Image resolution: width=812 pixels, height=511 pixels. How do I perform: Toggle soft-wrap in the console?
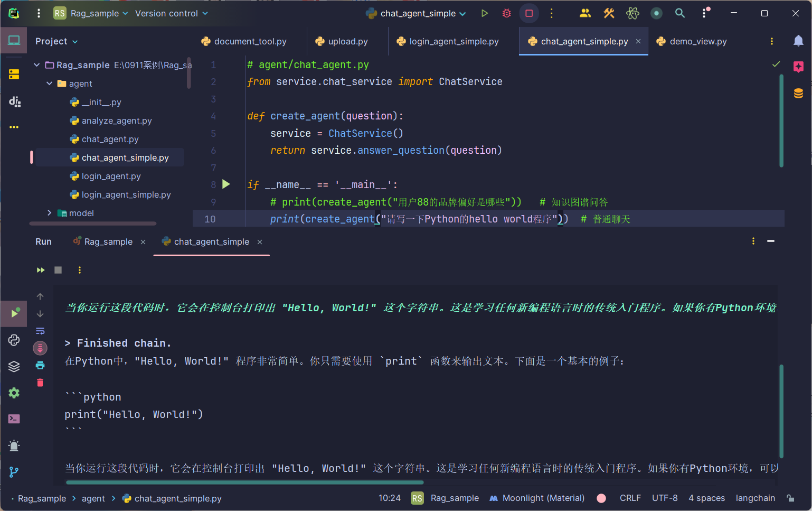coord(40,331)
